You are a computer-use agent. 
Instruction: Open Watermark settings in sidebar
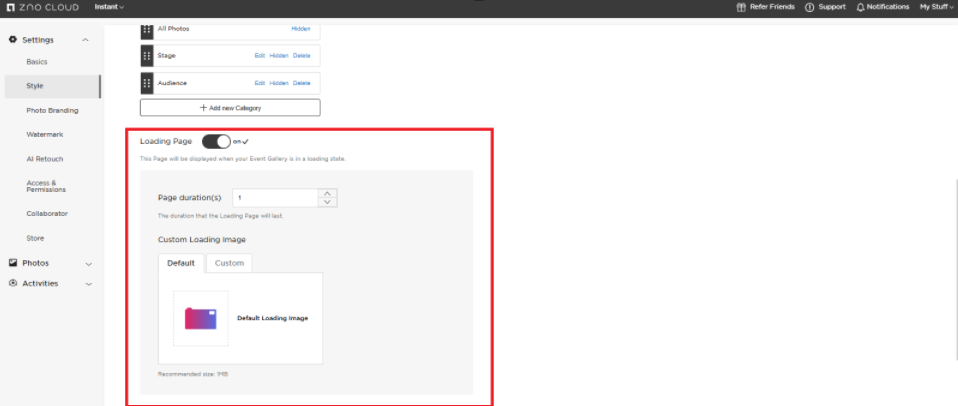click(x=44, y=134)
